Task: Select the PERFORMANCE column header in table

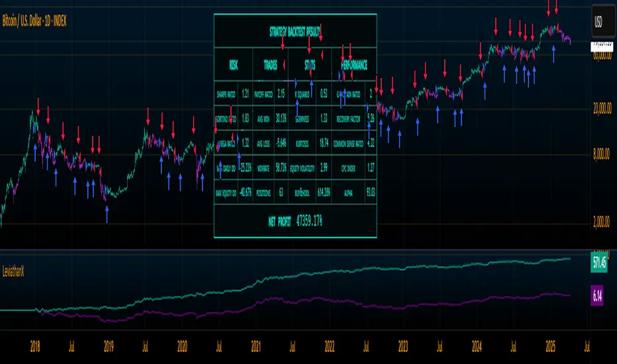Action: pyautogui.click(x=356, y=66)
